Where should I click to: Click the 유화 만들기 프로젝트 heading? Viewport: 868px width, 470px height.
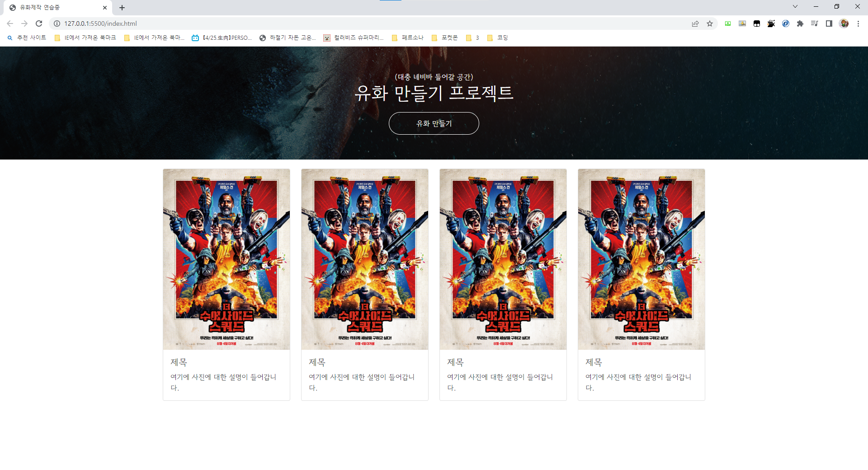click(434, 93)
